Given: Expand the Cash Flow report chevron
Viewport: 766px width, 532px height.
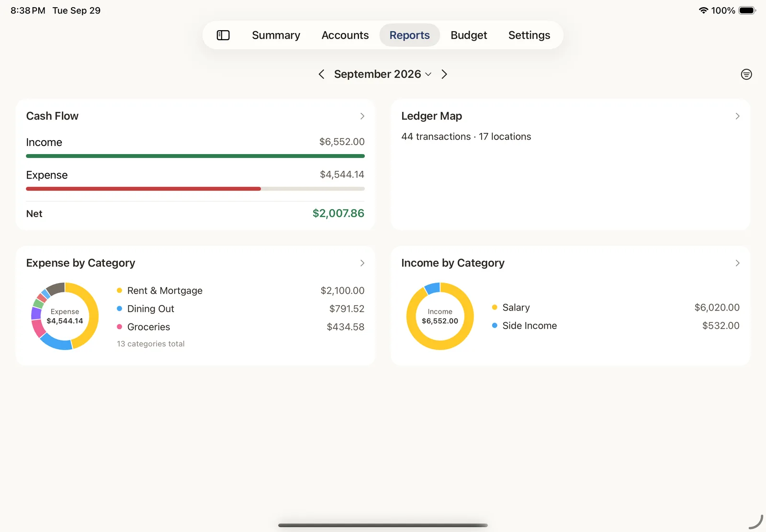Looking at the screenshot, I should 362,116.
